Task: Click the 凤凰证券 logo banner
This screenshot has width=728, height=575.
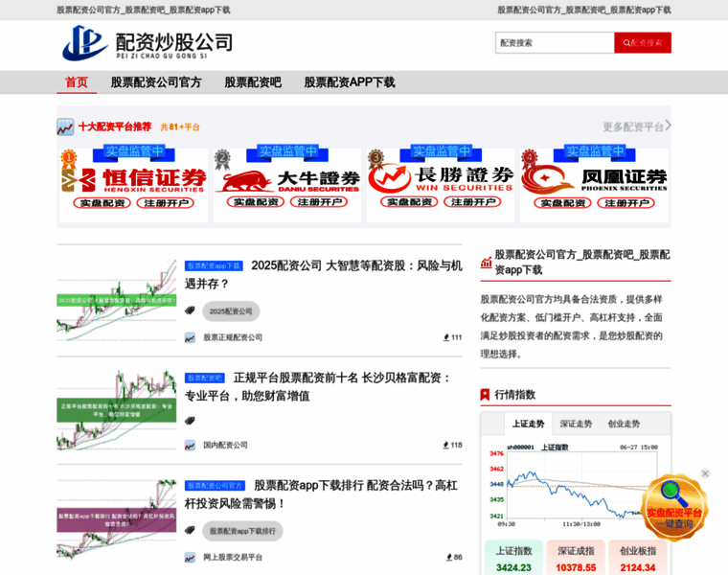Action: click(x=595, y=179)
